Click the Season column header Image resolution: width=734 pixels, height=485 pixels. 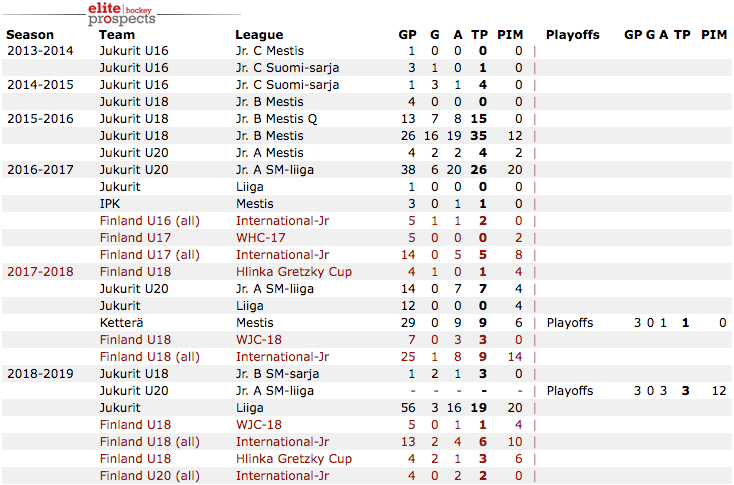[30, 34]
